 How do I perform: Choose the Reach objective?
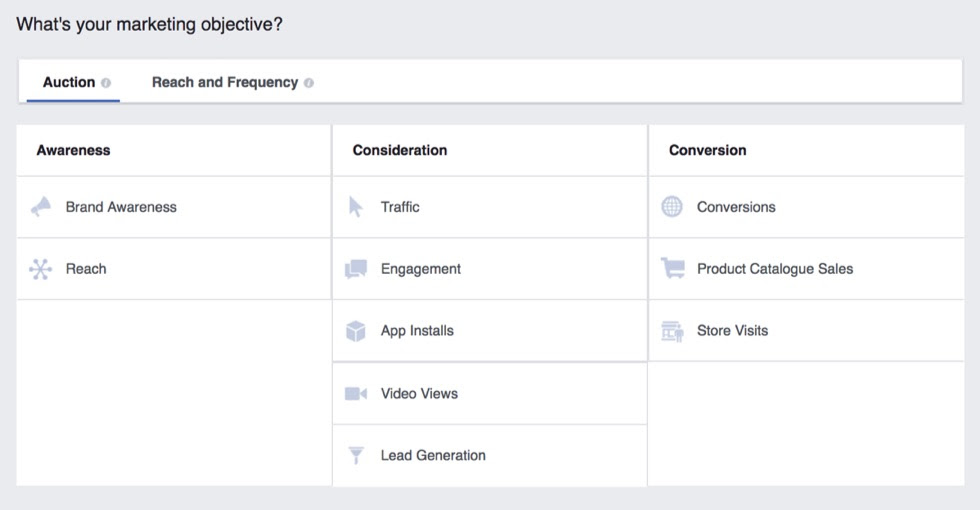coord(174,269)
